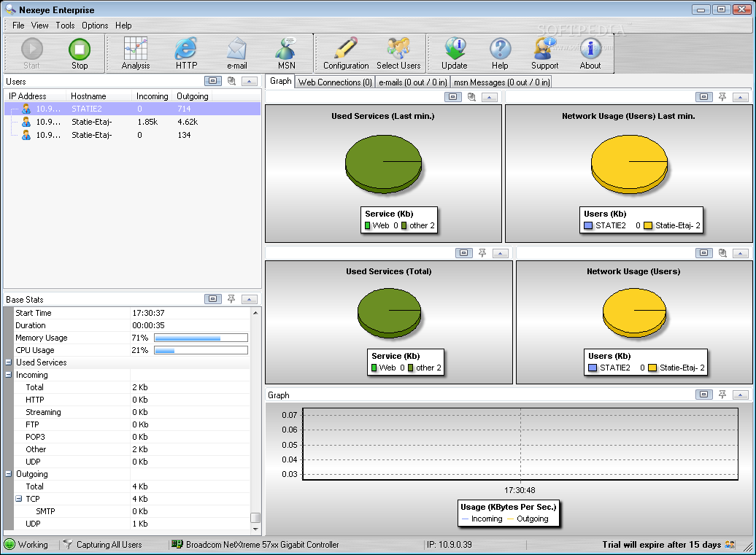Maximize the Users panel

[x=212, y=81]
